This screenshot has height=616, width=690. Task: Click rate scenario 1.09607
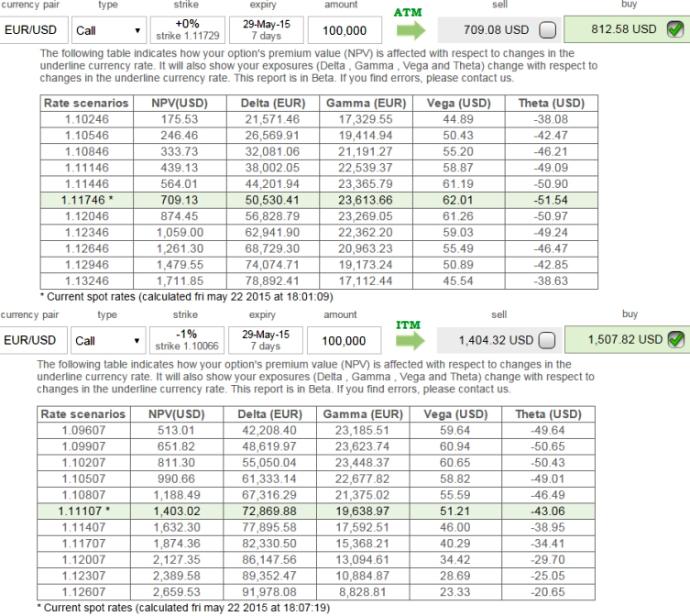coord(83,430)
